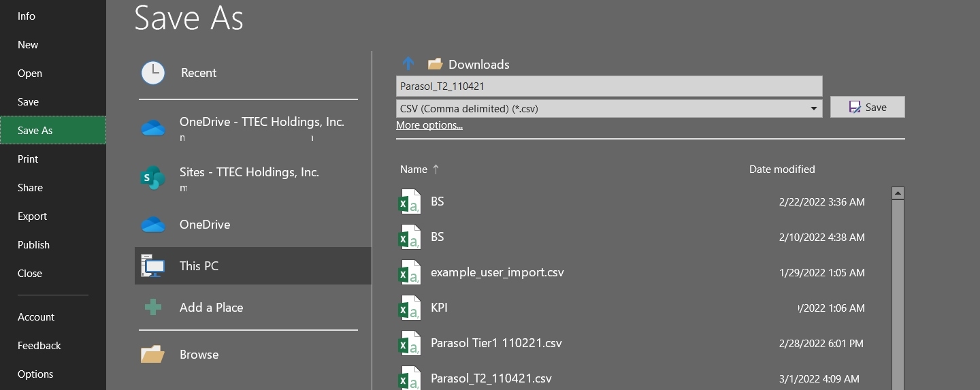Open the Browse folder icon
The height and width of the screenshot is (390, 980).
pos(153,355)
